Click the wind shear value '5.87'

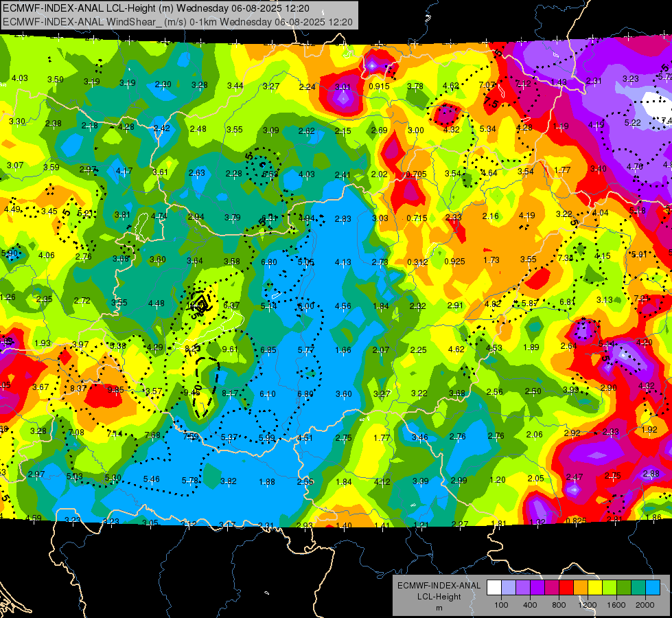tap(530, 303)
